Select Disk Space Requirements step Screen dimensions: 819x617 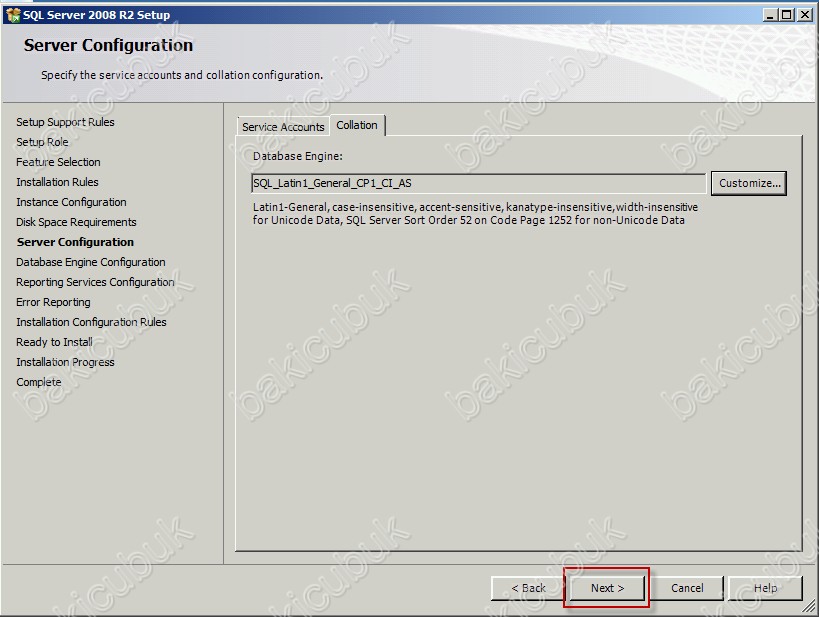[x=76, y=222]
